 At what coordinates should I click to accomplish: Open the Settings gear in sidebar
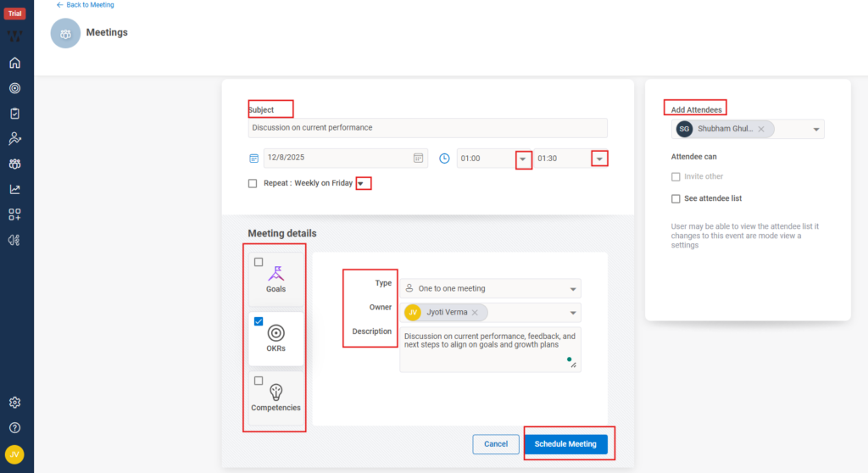(14, 403)
